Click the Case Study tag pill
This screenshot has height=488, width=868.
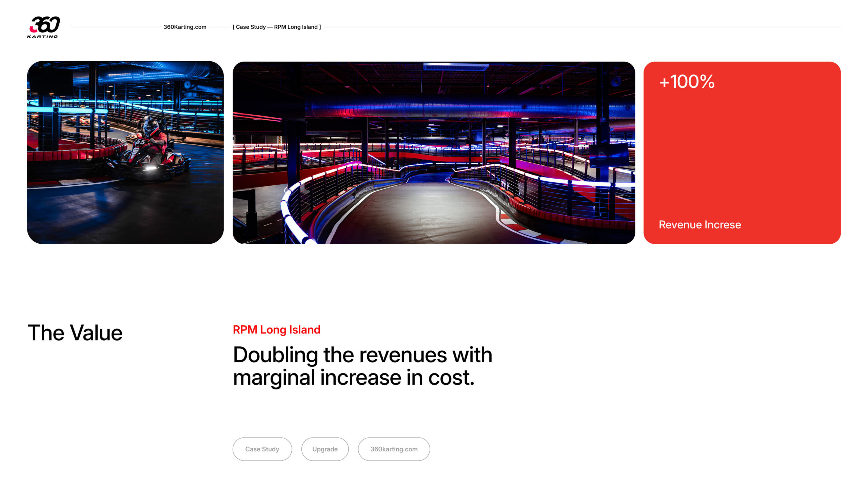(262, 449)
